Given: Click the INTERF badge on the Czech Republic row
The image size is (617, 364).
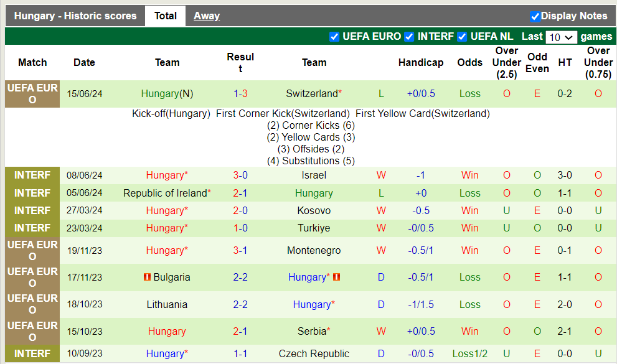Looking at the screenshot, I should (x=32, y=353).
